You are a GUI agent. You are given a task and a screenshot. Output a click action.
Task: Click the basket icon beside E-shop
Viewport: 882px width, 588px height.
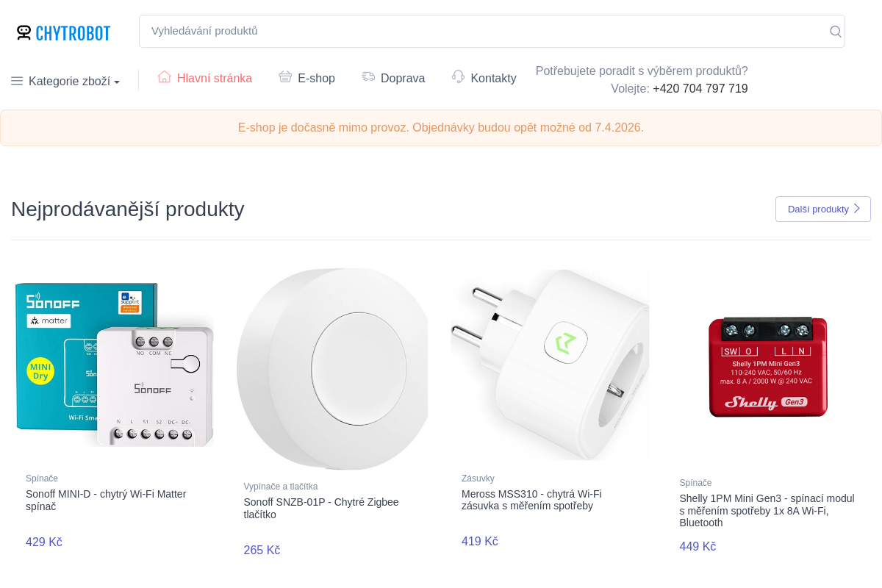pyautogui.click(x=285, y=77)
